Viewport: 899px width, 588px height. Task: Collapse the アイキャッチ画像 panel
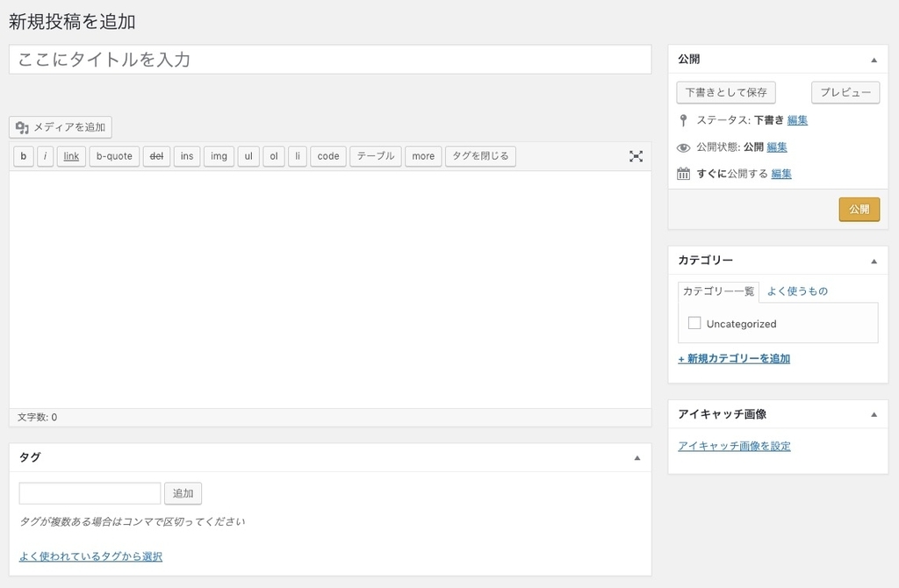point(874,414)
